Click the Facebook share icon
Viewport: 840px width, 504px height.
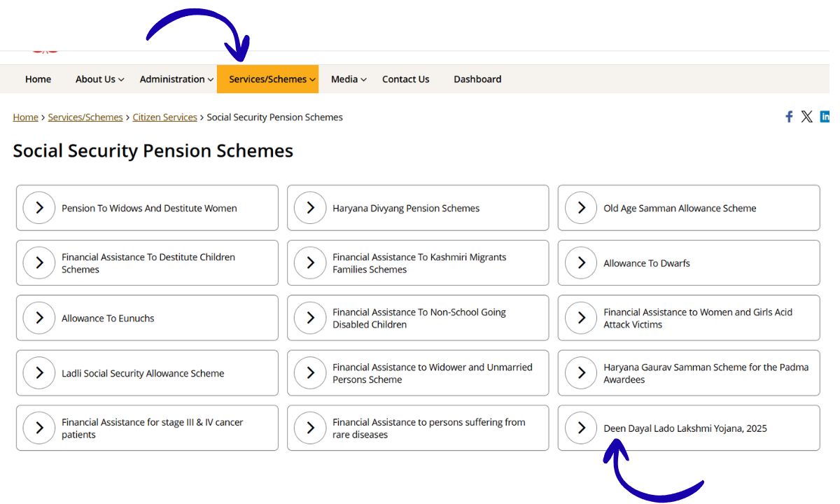pyautogui.click(x=789, y=117)
